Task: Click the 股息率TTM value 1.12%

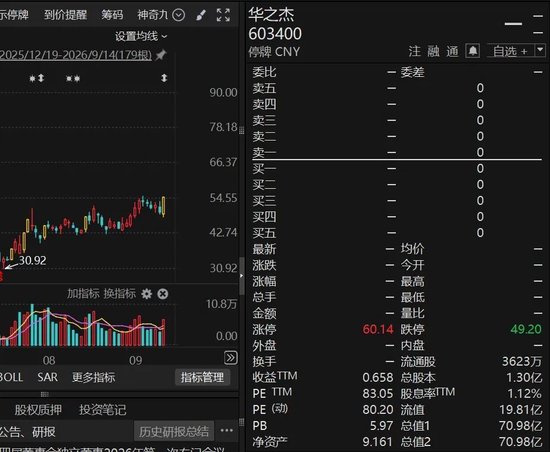Action: pyautogui.click(x=524, y=393)
